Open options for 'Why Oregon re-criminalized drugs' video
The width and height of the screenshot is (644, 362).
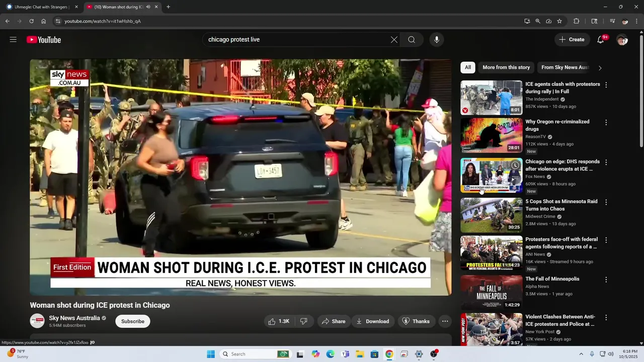point(606,123)
